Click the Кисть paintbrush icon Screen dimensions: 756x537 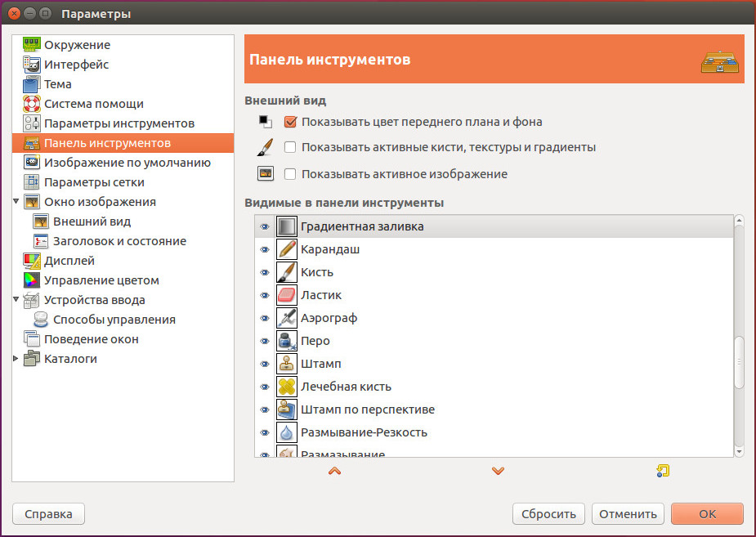coord(286,272)
